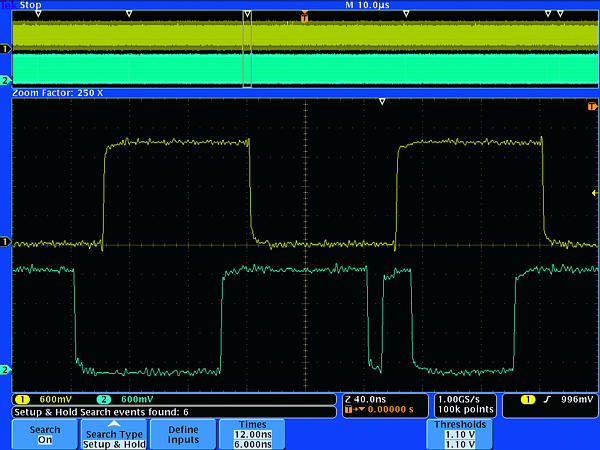Click the channel 2 ground marker on zoomed waveform
This screenshot has height=450, width=600.
tap(5, 371)
